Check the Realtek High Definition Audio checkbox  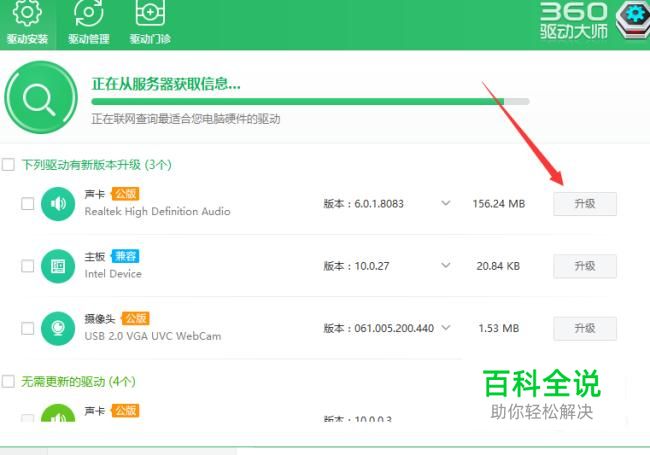click(28, 203)
